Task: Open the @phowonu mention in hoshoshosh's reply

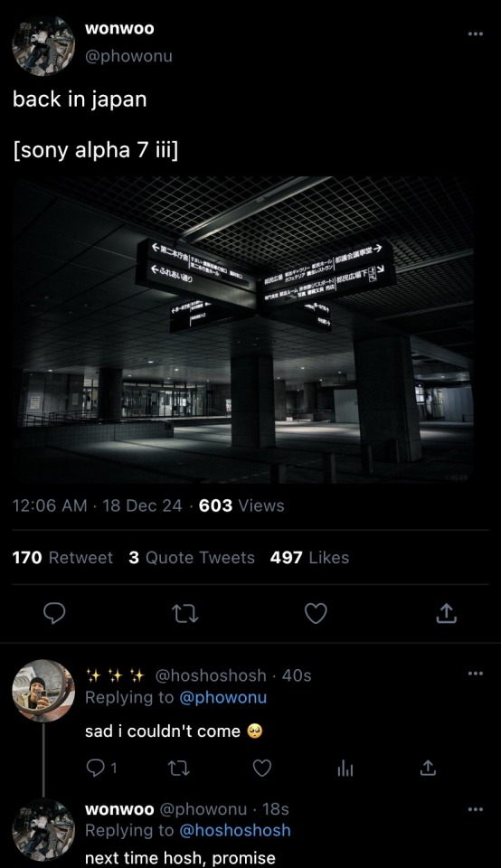Action: 222,697
